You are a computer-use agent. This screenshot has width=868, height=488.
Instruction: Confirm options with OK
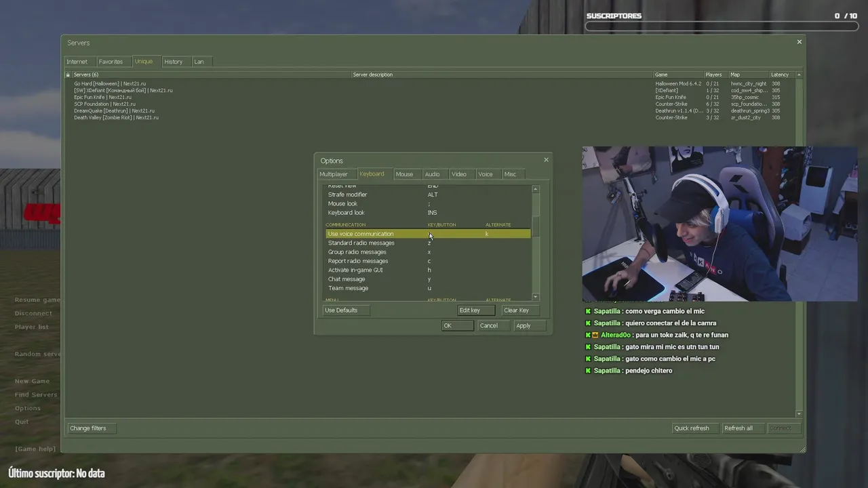tap(457, 326)
